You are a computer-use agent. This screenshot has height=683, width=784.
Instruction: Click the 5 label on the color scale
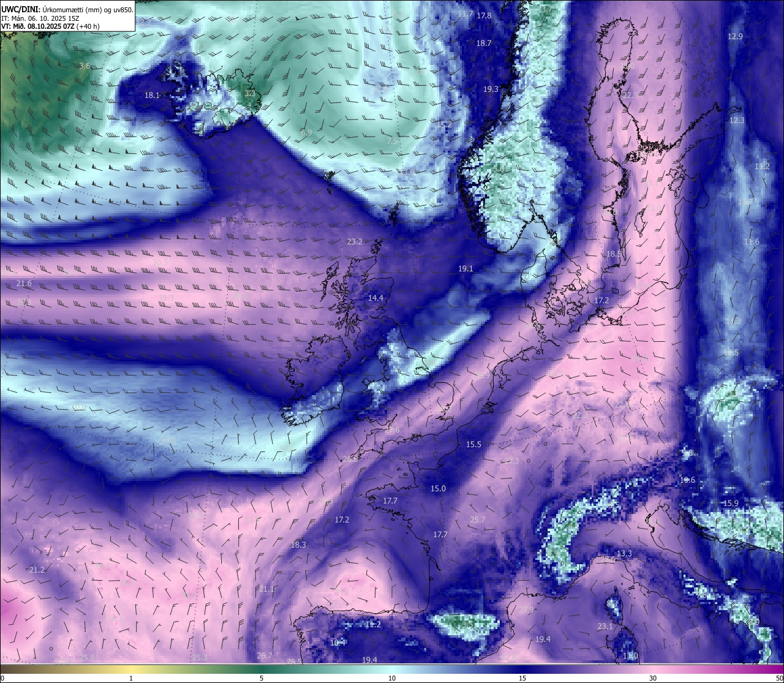pos(262,678)
